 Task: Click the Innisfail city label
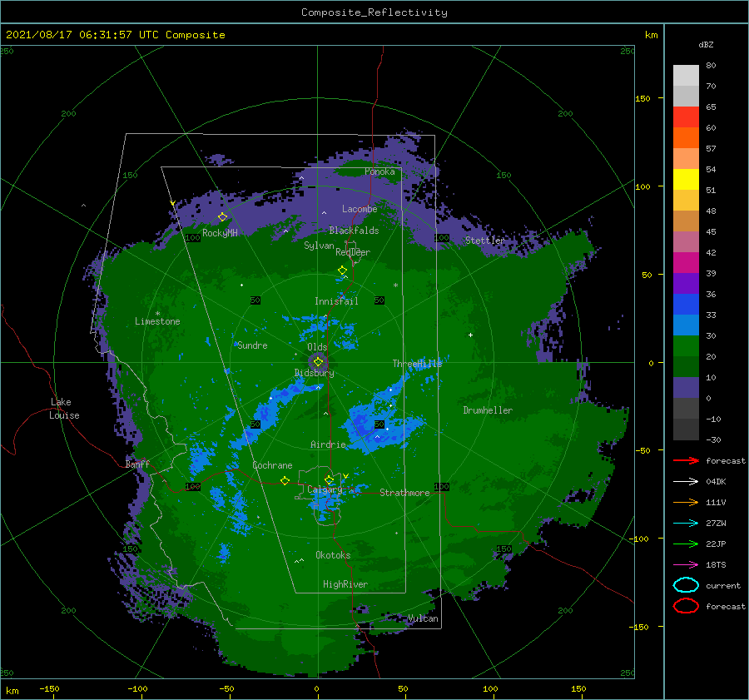tap(336, 301)
